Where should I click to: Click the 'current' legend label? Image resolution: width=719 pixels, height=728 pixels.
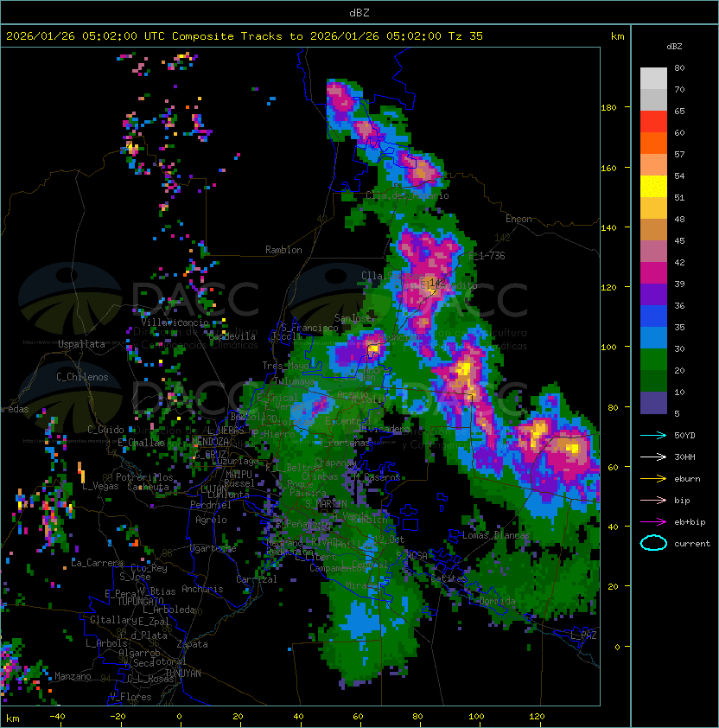point(692,544)
